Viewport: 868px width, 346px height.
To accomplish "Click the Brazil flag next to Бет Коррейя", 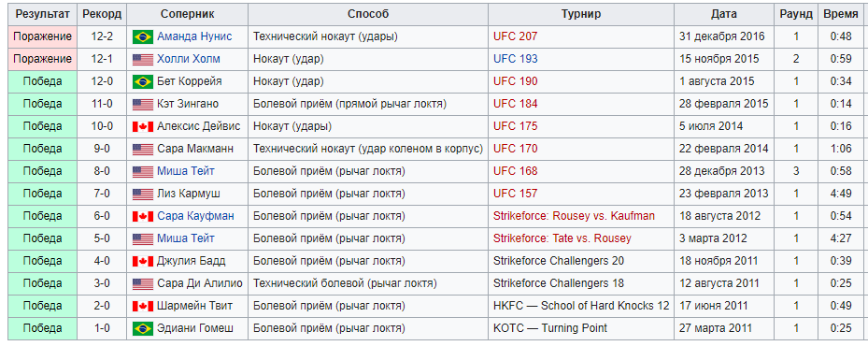I will [x=143, y=82].
